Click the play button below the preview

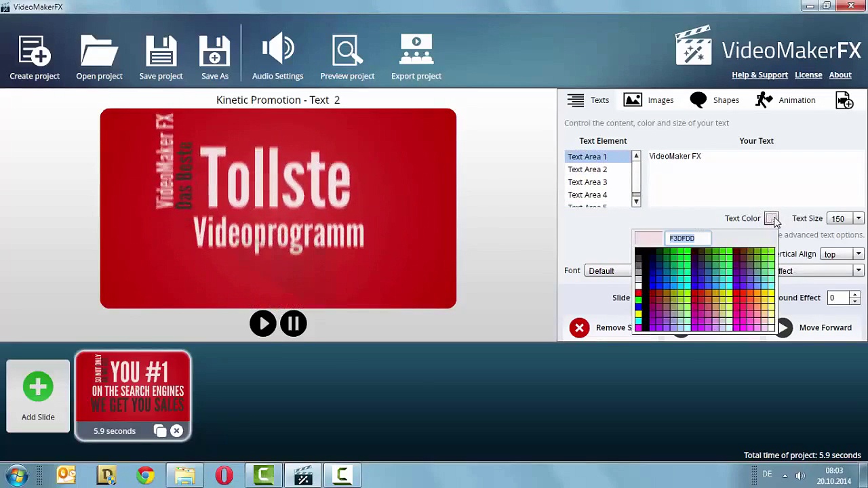pos(263,323)
